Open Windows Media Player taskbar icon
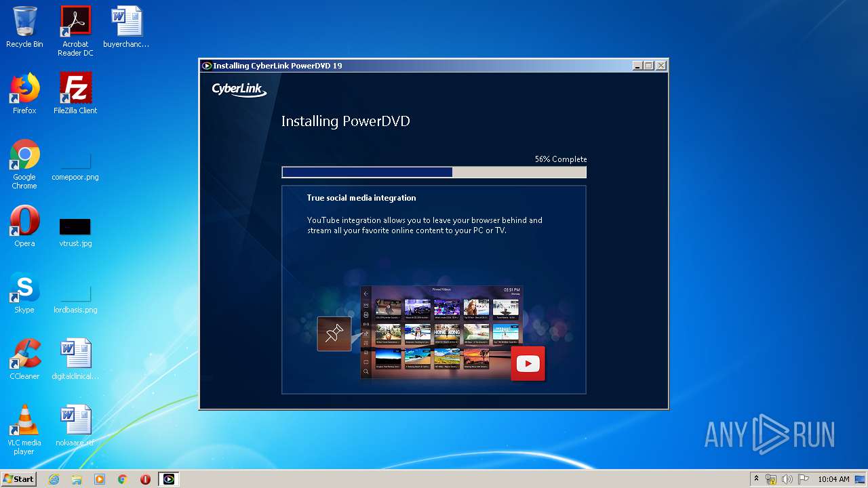Image resolution: width=868 pixels, height=488 pixels. (x=100, y=479)
